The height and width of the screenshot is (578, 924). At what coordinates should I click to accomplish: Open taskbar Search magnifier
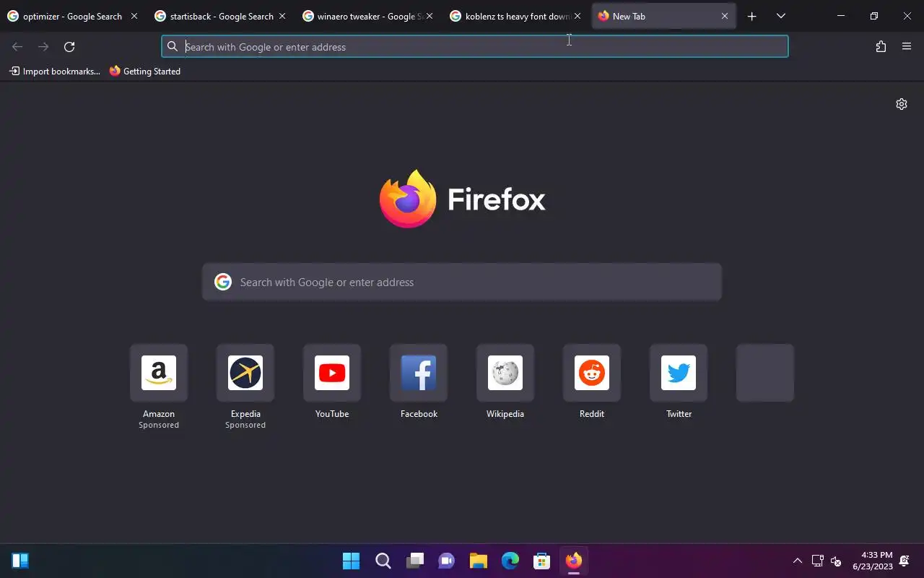pyautogui.click(x=383, y=561)
